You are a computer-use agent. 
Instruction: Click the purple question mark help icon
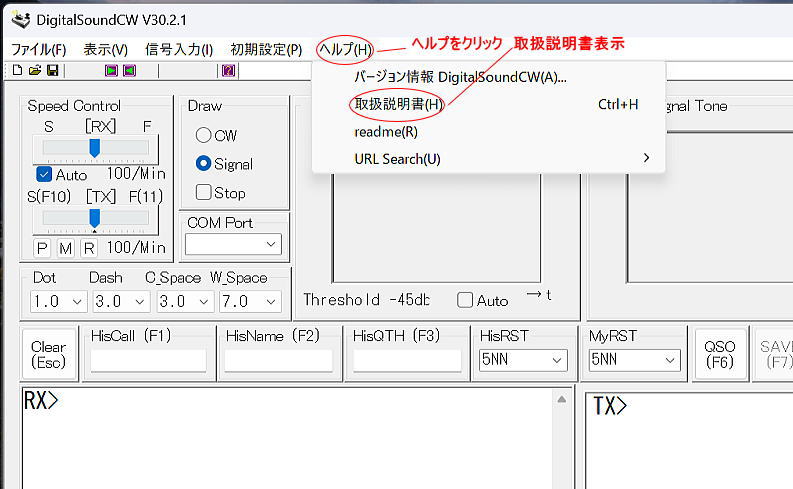[x=229, y=70]
